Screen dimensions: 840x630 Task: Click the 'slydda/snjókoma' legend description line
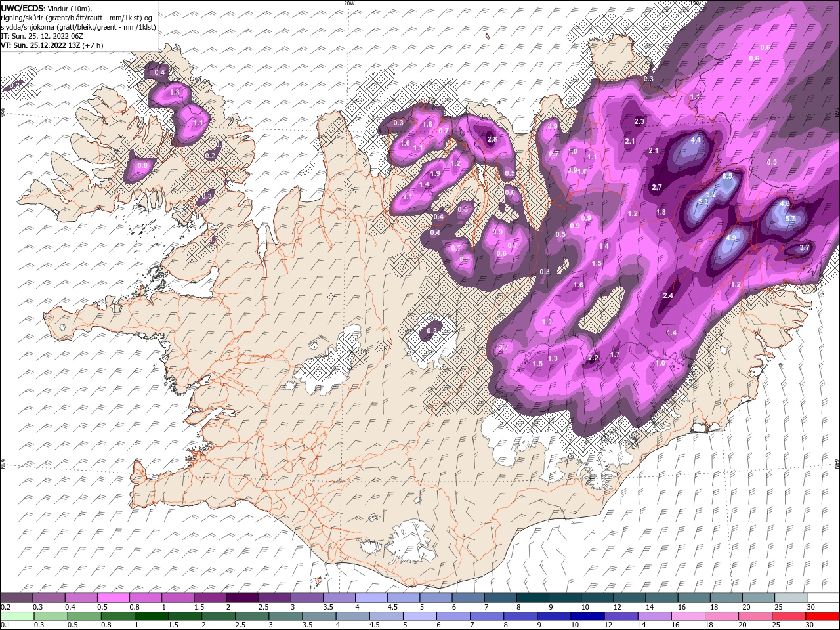click(78, 27)
